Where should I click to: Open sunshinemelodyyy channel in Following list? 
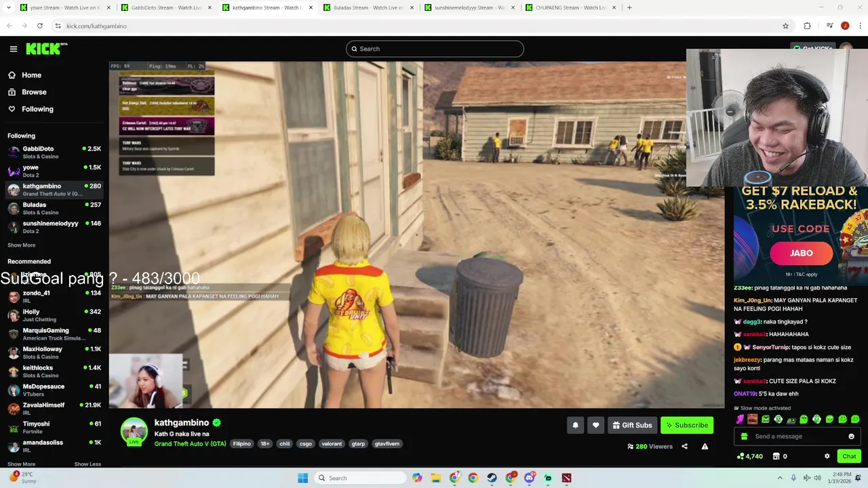[54, 227]
